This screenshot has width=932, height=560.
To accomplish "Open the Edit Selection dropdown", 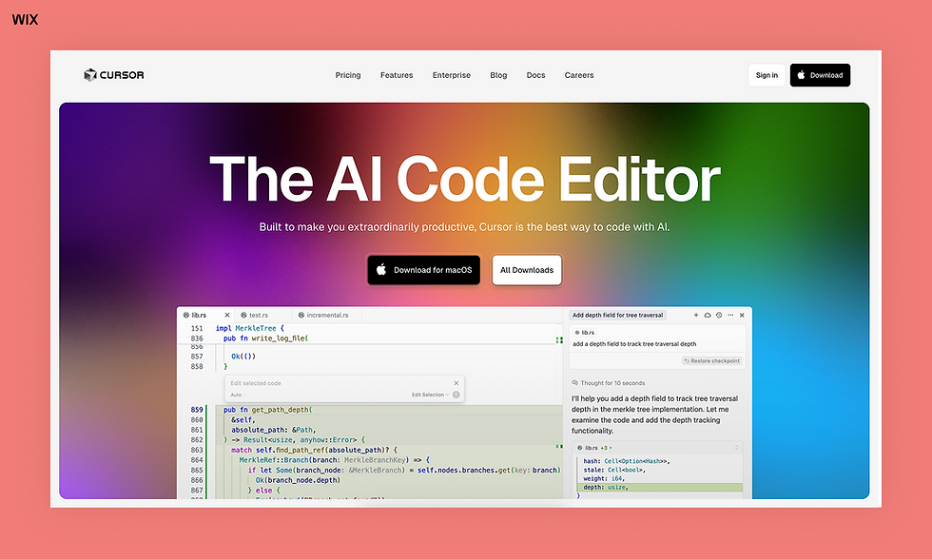I will point(430,395).
